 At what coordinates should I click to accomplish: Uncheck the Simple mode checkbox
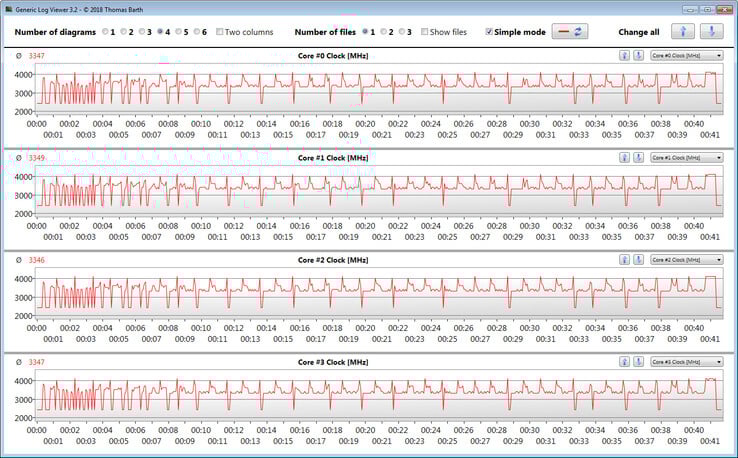(489, 32)
